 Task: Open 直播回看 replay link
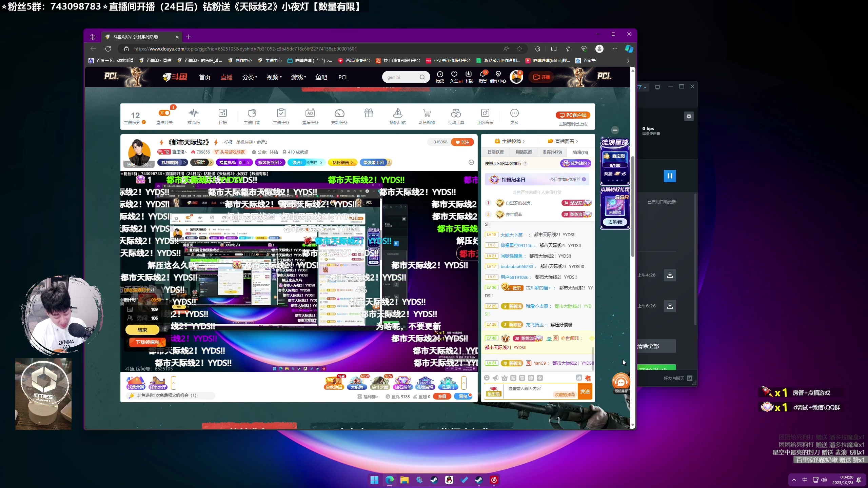click(563, 141)
